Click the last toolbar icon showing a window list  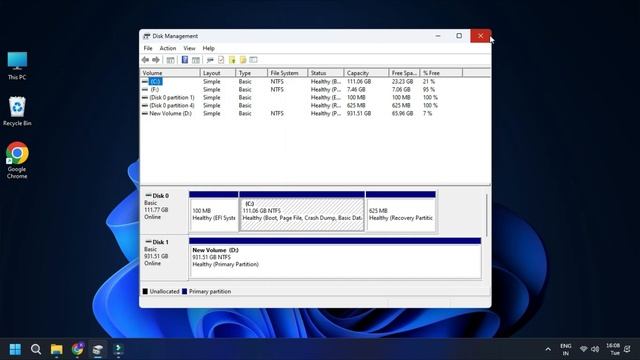pos(253,60)
